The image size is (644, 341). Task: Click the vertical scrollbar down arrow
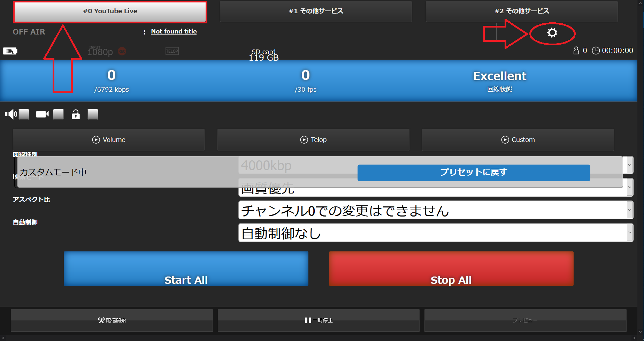click(x=641, y=332)
